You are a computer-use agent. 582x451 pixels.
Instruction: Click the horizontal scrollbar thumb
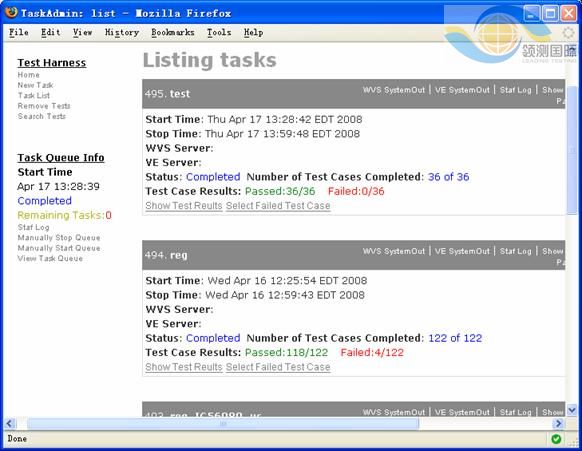click(223, 424)
